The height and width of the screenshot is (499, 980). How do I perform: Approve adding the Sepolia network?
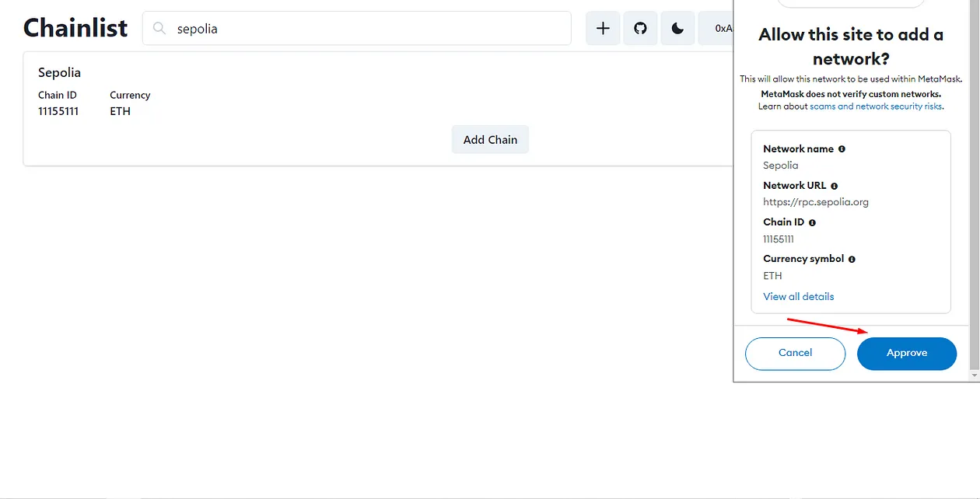tap(907, 354)
